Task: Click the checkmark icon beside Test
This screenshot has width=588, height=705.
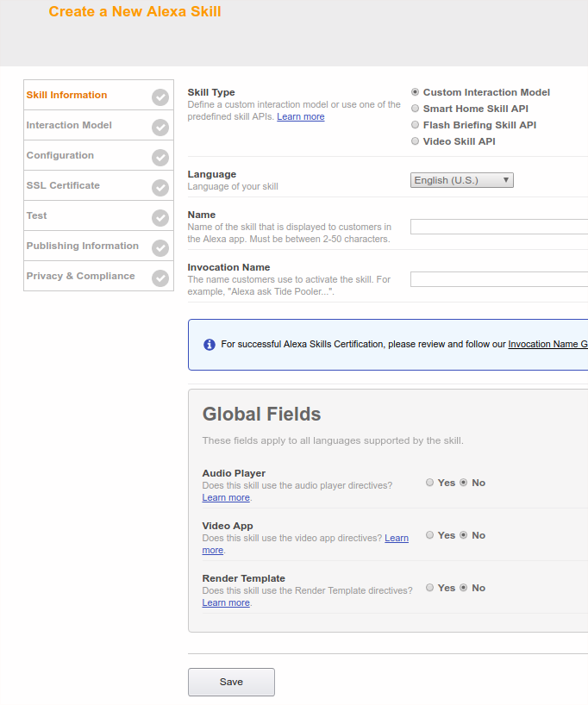Action: click(x=160, y=218)
